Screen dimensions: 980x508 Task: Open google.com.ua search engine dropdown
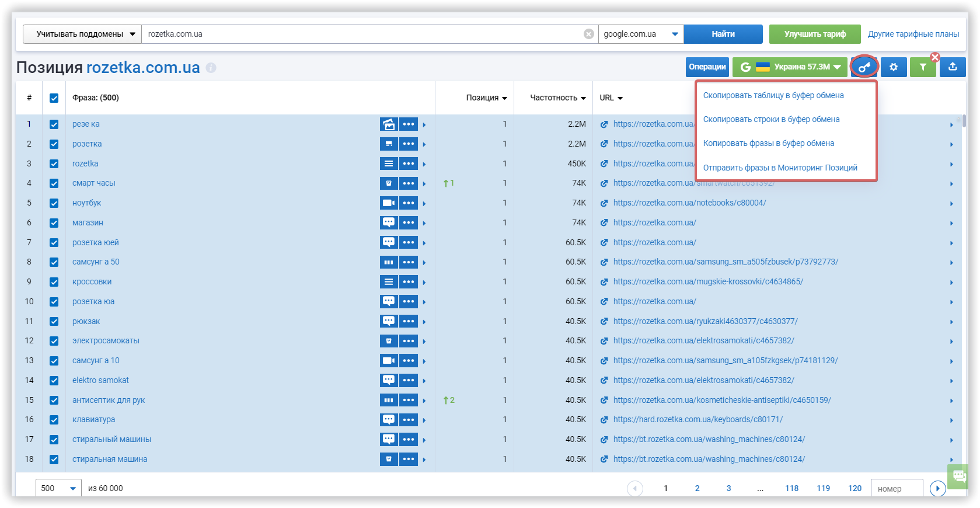641,34
